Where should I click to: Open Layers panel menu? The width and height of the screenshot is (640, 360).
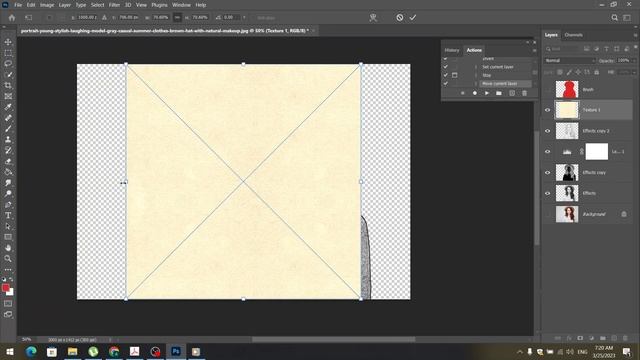(635, 35)
